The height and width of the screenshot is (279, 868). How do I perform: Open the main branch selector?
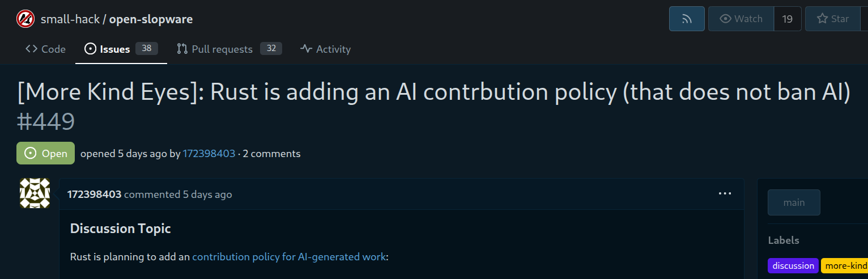[x=794, y=202]
